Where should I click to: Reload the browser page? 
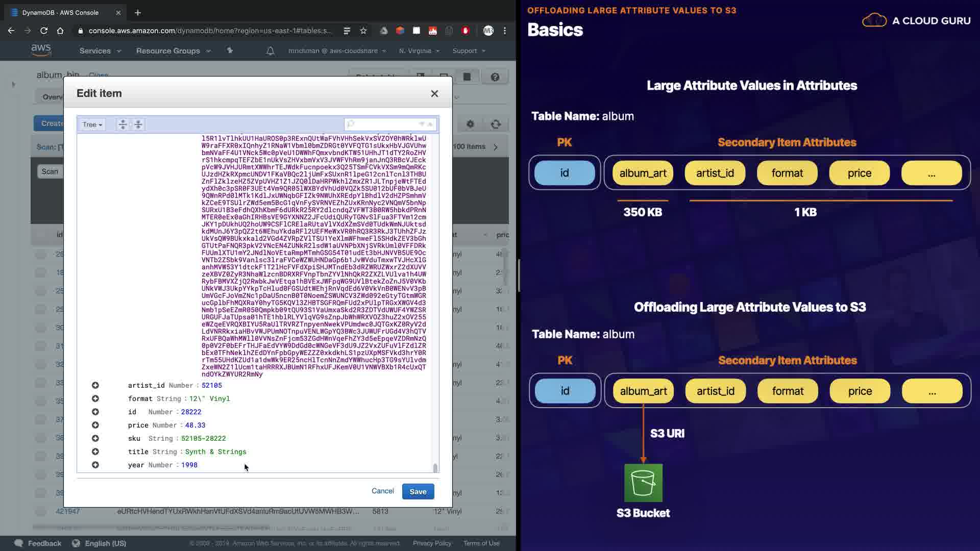tap(44, 31)
